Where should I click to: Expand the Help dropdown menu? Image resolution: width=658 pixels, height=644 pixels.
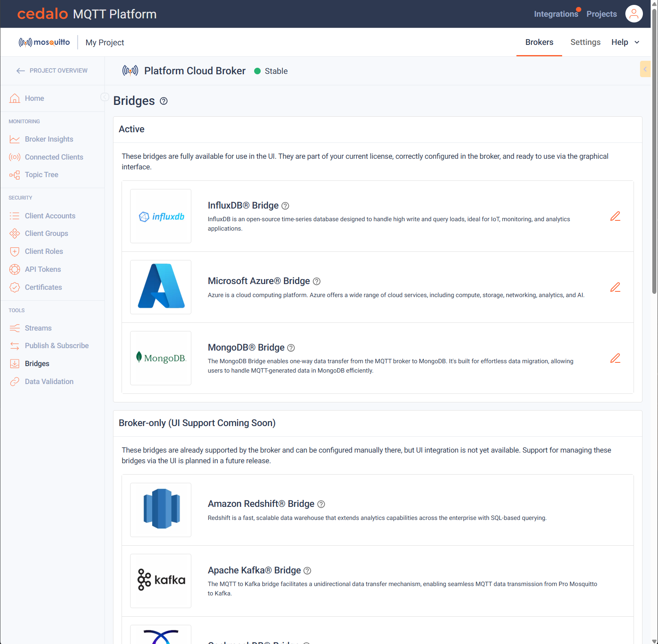pos(625,42)
